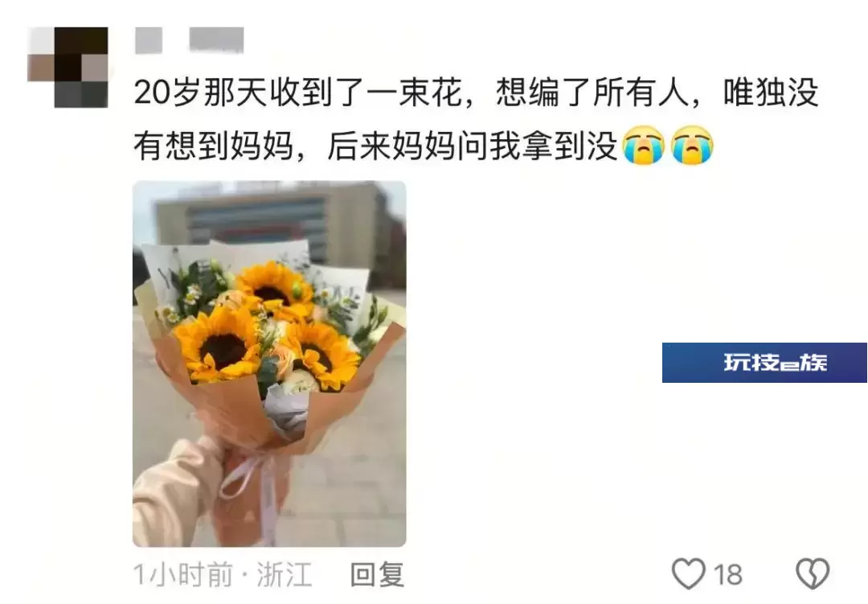Reply to the comment via 回复
The width and height of the screenshot is (868, 604).
378,574
